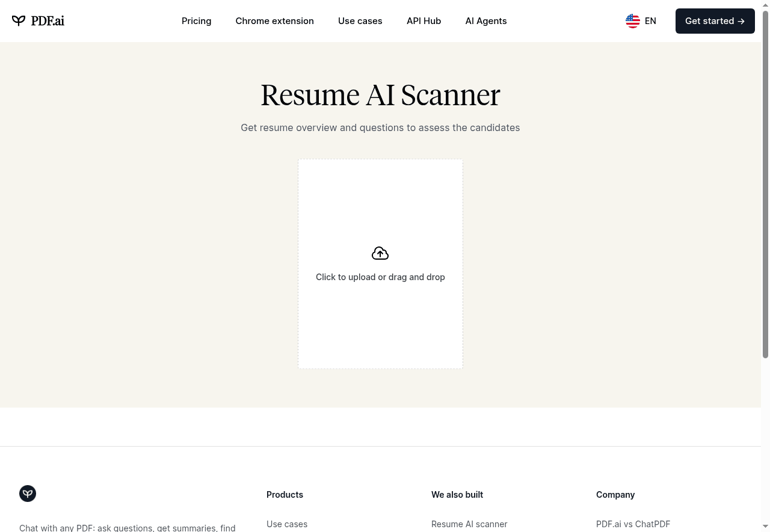Select the US flag language icon
This screenshot has height=532, width=770.
(x=632, y=20)
